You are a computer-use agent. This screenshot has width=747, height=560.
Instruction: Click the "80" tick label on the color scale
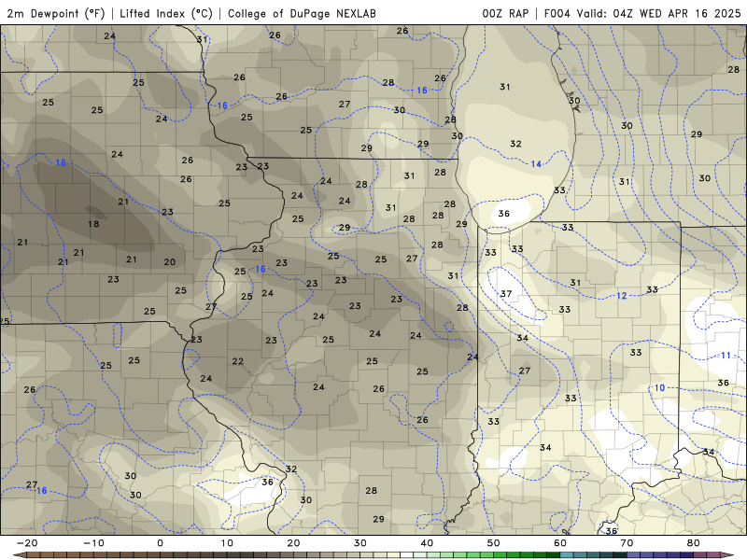pos(694,543)
